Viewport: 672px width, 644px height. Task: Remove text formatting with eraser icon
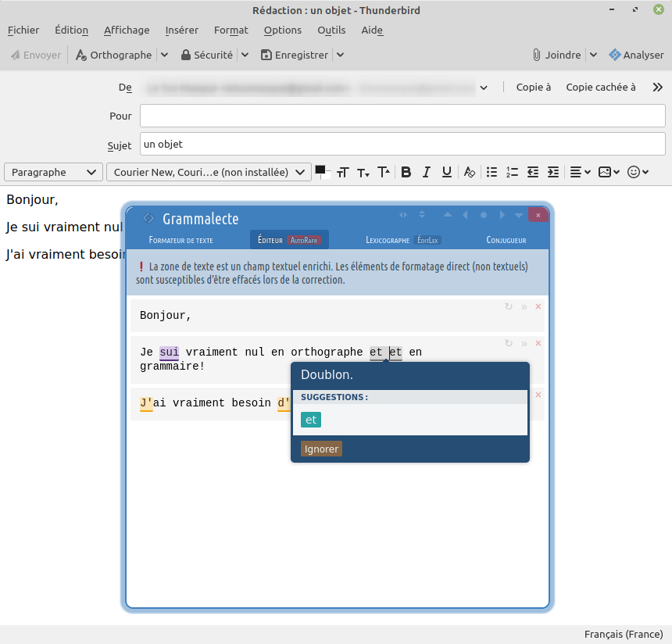pos(470,172)
